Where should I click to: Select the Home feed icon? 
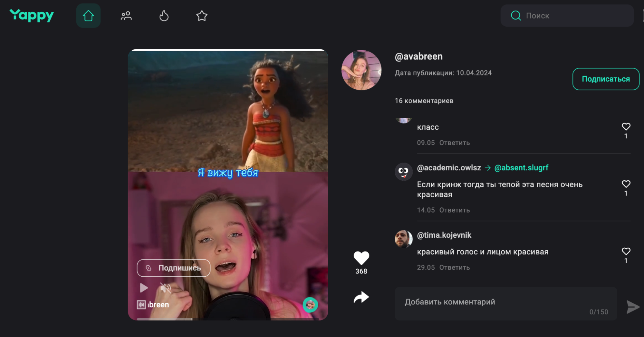(x=88, y=15)
